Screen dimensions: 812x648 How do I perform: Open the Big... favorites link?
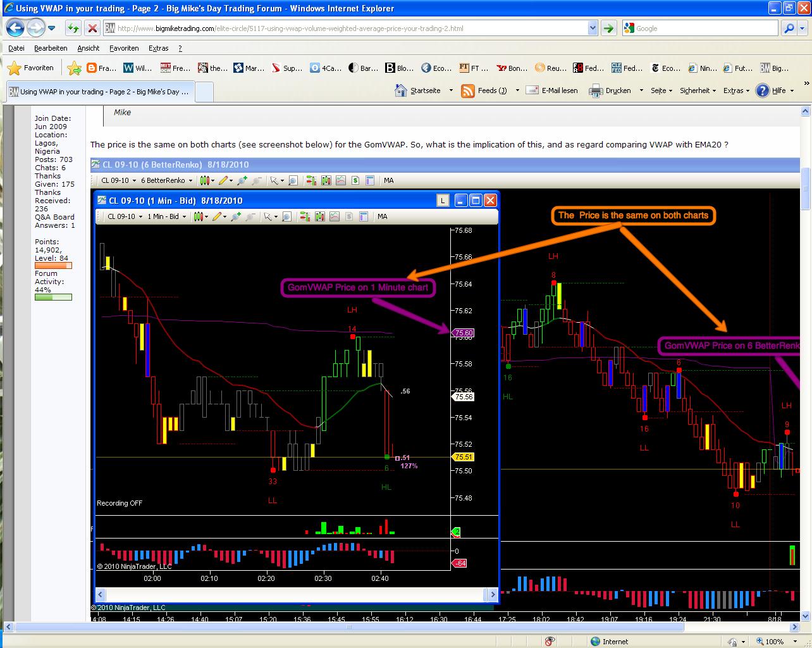coord(774,68)
